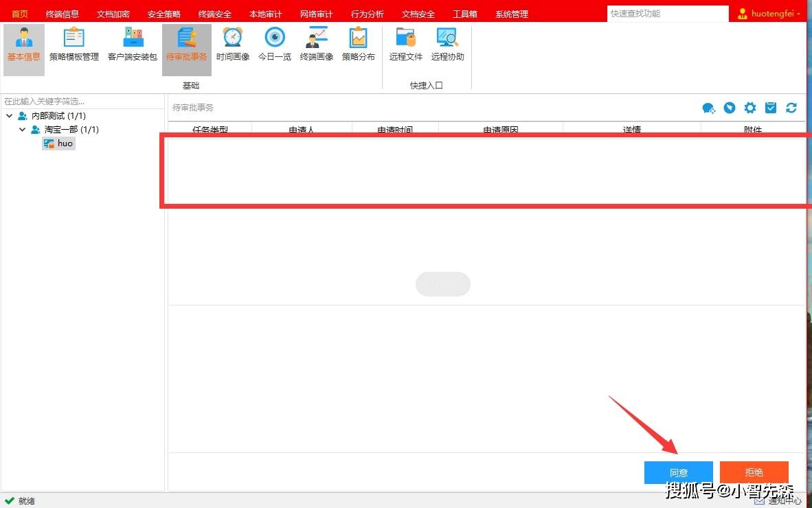Open the 系统管理 menu tab

[512, 14]
